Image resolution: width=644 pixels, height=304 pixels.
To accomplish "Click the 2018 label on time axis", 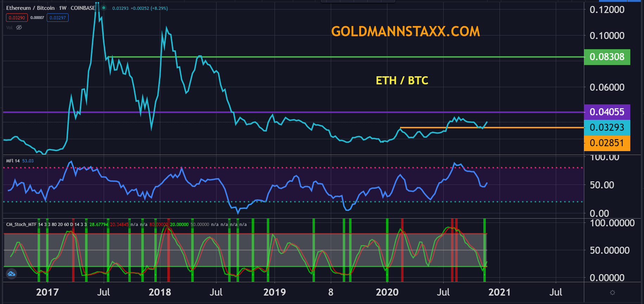I will 160,292.
